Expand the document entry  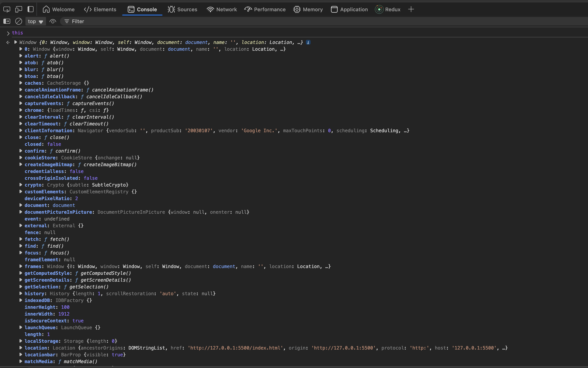click(21, 205)
